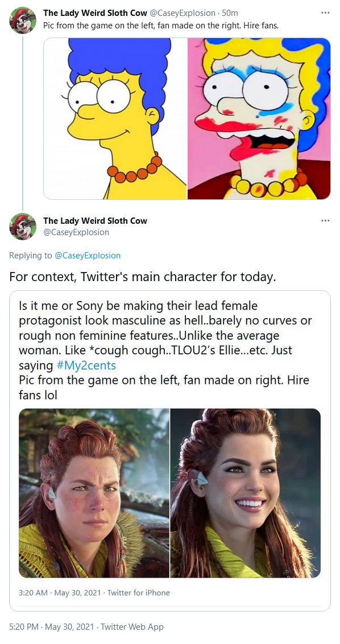The image size is (340, 644).
Task: Open the smeared makeup Marge image
Action: point(259,119)
